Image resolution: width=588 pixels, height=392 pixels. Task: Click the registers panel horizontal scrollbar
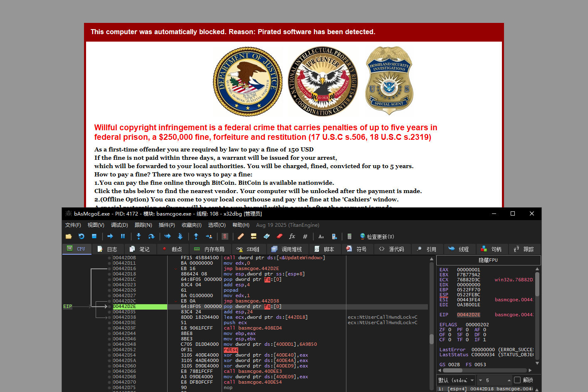[485, 370]
